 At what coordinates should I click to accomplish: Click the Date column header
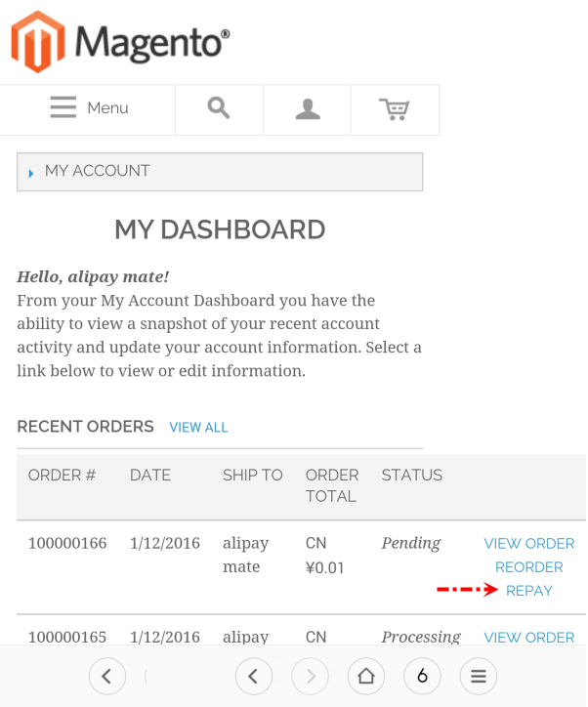click(150, 476)
